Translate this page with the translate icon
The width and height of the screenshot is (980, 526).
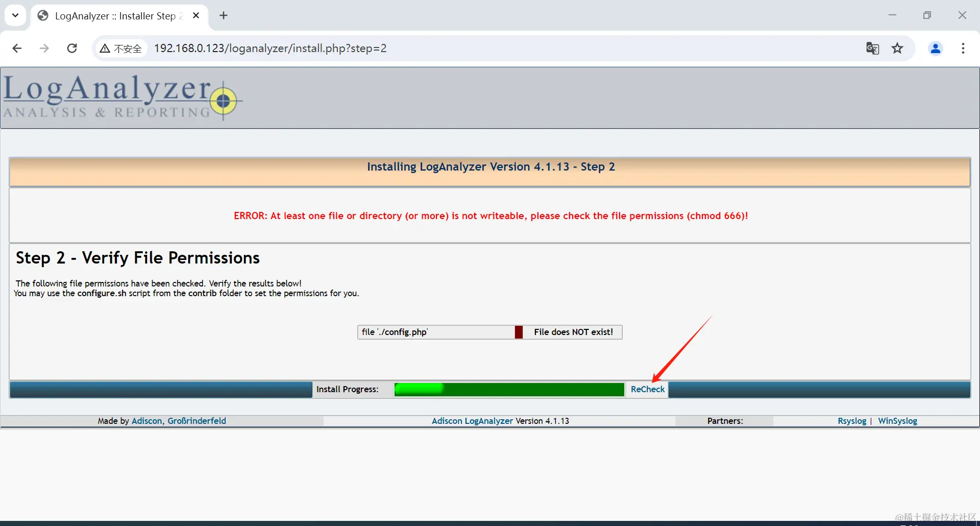tap(872, 49)
